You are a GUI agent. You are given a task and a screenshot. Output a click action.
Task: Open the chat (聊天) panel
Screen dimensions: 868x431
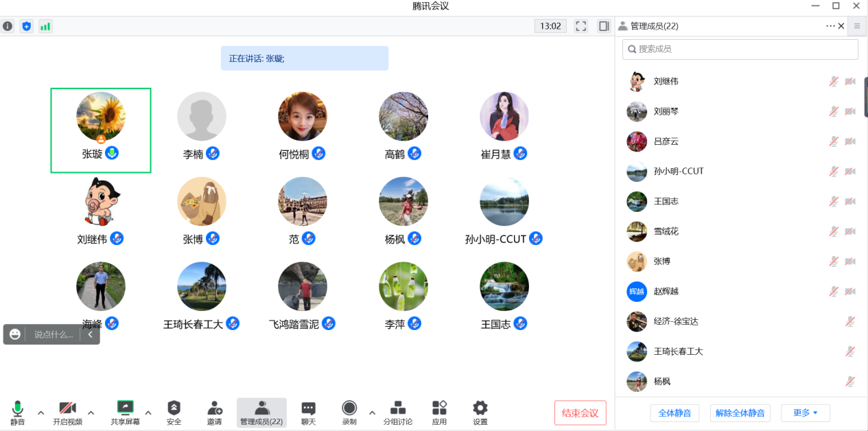pos(309,408)
